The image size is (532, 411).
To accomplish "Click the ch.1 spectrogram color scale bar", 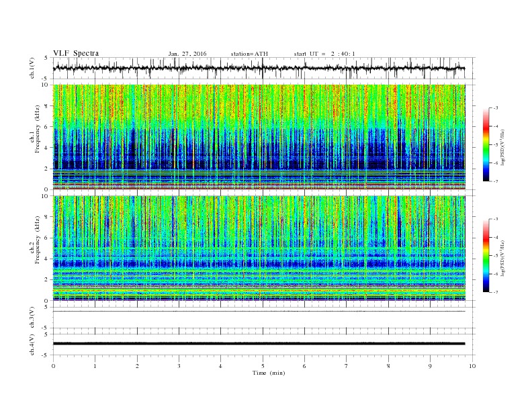I will coord(486,144).
